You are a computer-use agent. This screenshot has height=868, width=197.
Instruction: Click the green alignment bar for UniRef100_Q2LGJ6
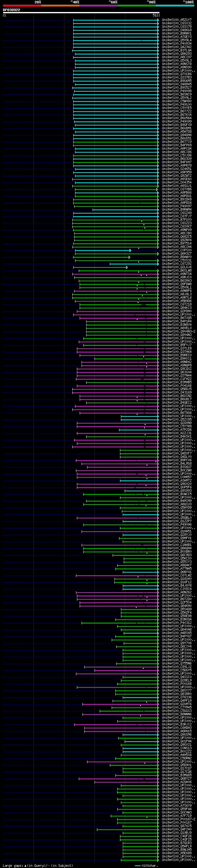point(100,267)
